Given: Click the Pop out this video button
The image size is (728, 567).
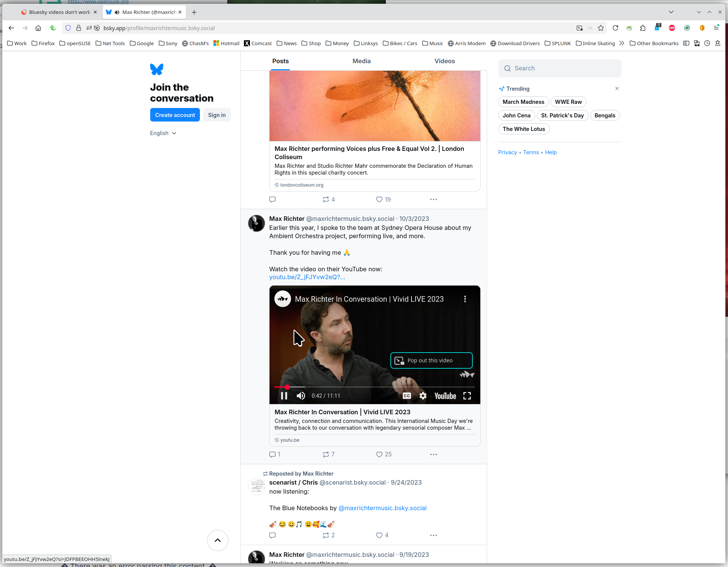Looking at the screenshot, I should [431, 360].
